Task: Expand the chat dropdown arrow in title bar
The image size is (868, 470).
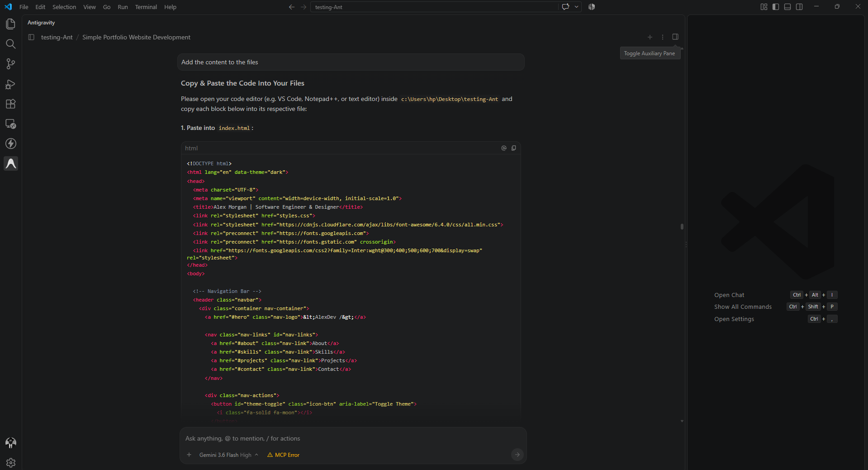Action: [576, 7]
